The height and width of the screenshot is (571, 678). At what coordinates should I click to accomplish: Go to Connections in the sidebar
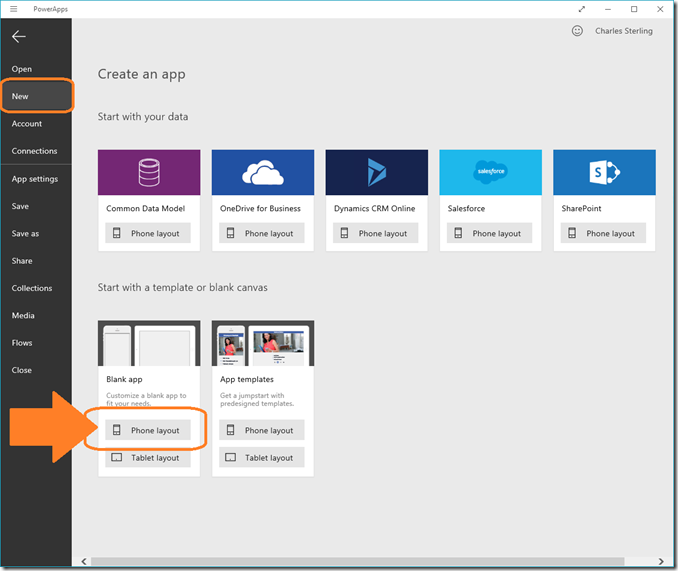pos(35,151)
